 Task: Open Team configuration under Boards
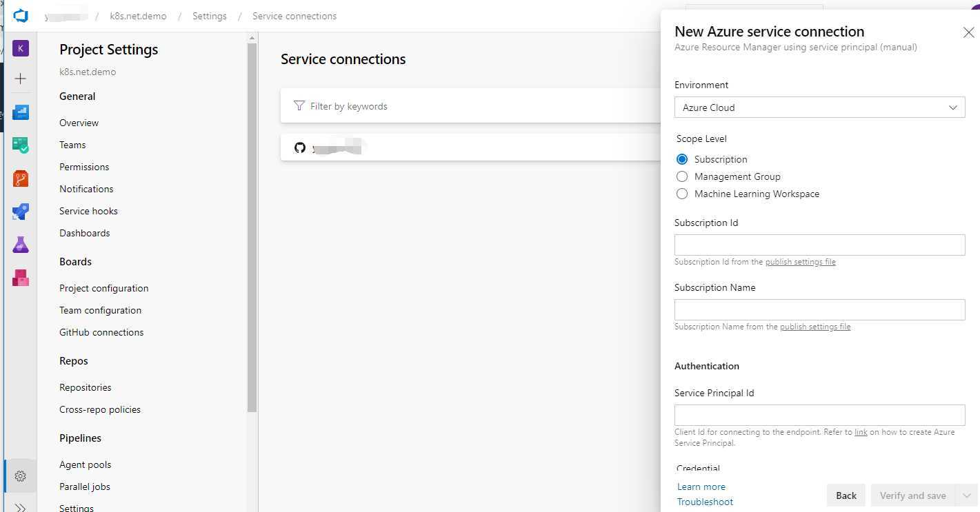click(100, 310)
